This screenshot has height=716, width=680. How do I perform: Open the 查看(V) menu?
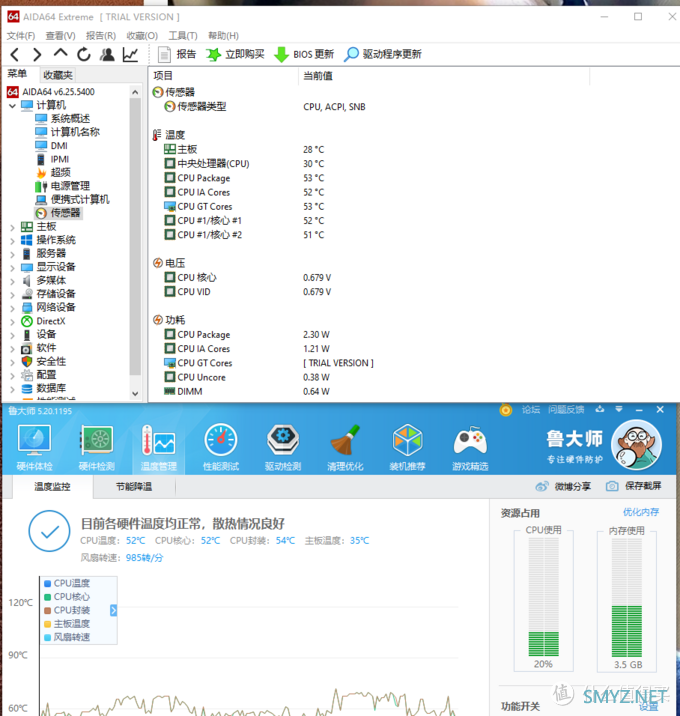click(x=60, y=36)
